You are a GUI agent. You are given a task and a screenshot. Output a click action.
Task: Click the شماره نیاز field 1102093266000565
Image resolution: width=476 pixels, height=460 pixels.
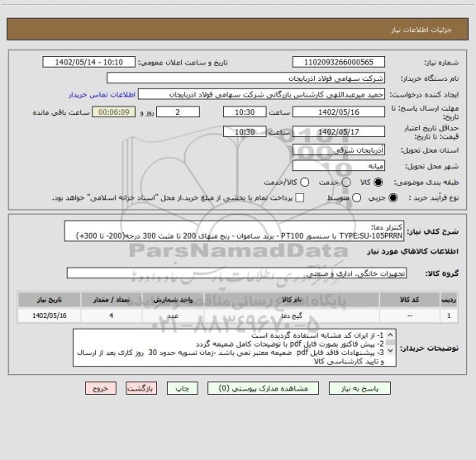pyautogui.click(x=339, y=62)
